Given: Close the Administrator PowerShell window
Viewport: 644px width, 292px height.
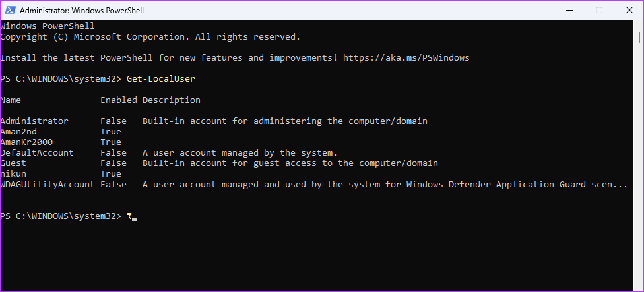Looking at the screenshot, I should point(629,11).
